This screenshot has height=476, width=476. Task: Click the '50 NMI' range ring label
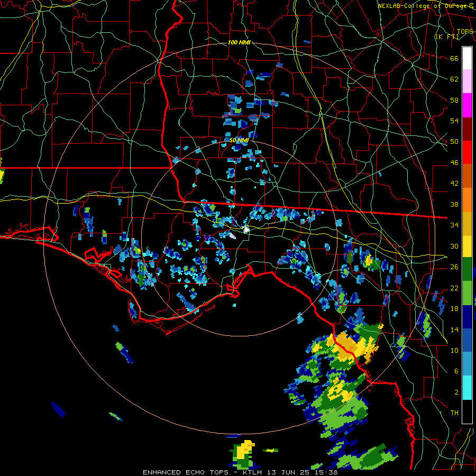[239, 140]
